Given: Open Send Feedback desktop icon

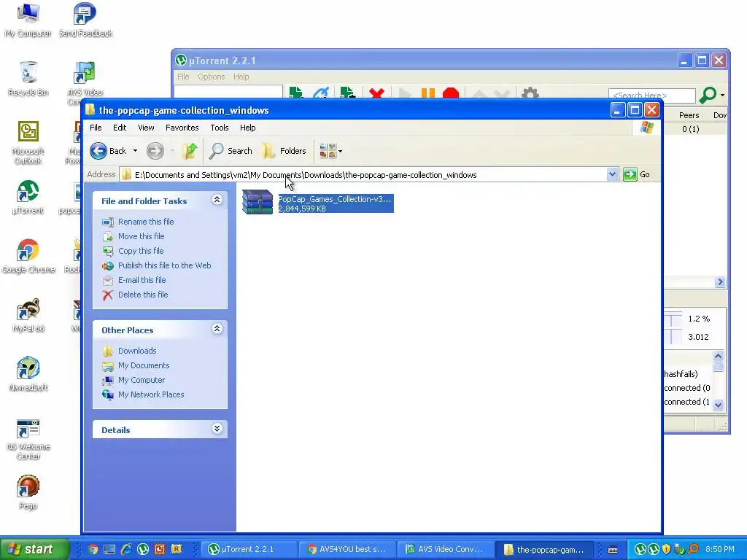Looking at the screenshot, I should point(85,20).
